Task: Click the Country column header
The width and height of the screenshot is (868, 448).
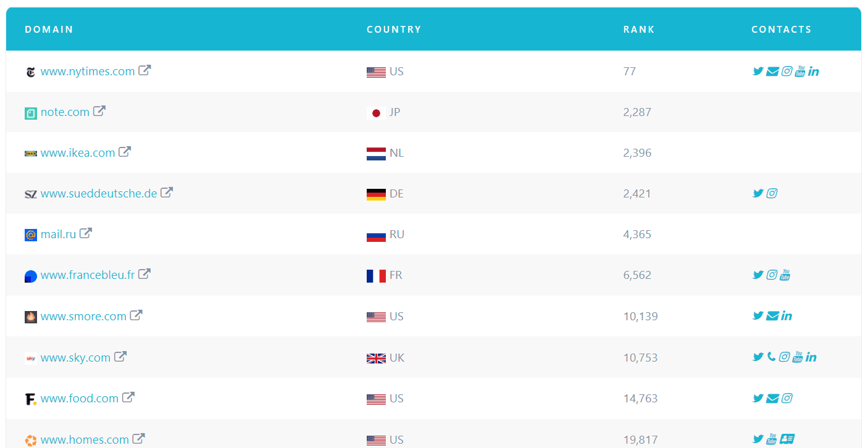Action: [x=394, y=29]
